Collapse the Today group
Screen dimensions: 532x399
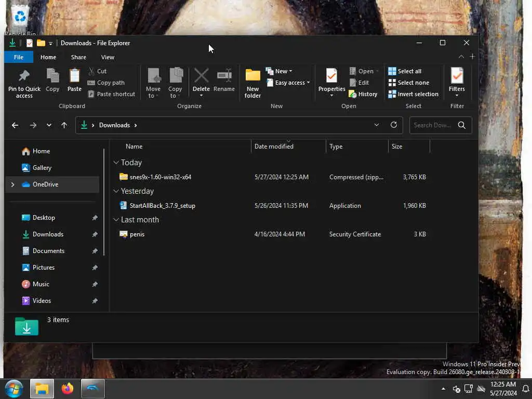[116, 163]
